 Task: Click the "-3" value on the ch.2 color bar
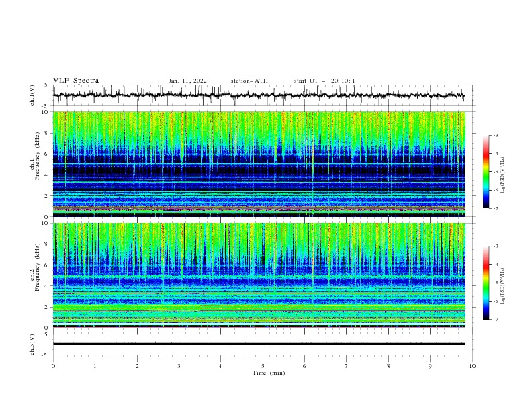(496, 246)
